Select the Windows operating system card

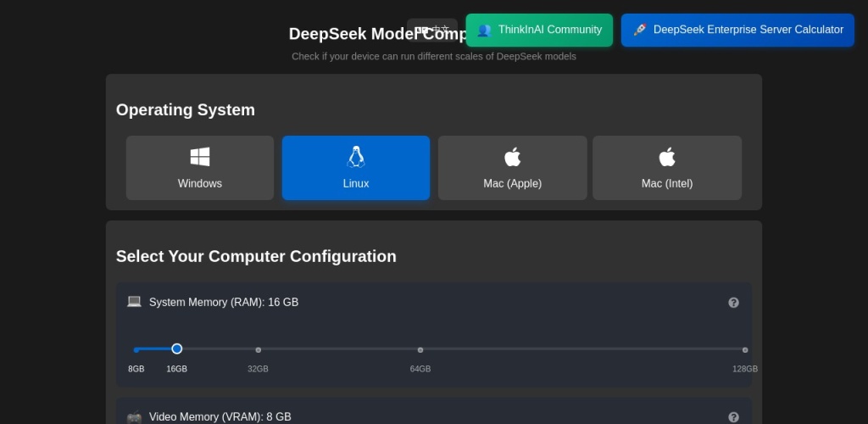200,168
